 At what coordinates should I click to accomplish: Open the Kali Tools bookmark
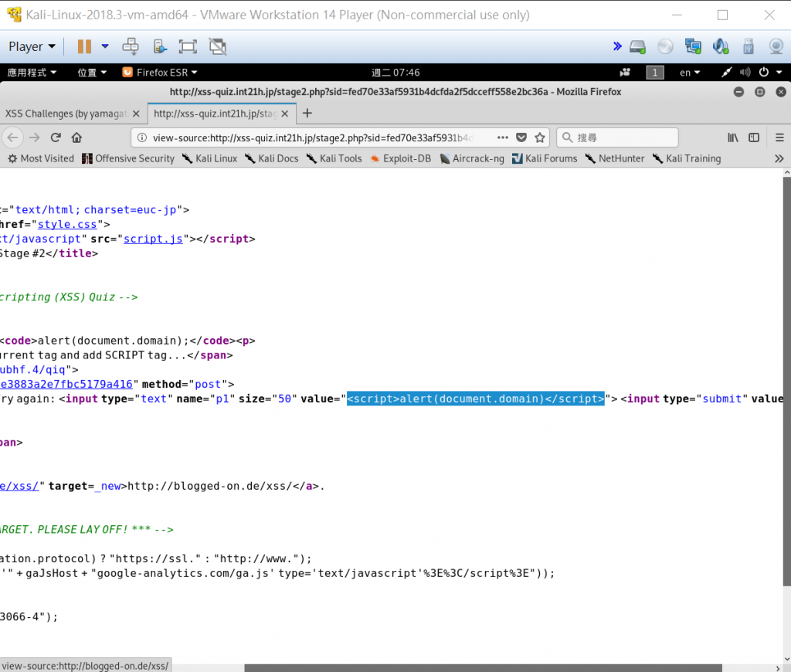(x=334, y=158)
